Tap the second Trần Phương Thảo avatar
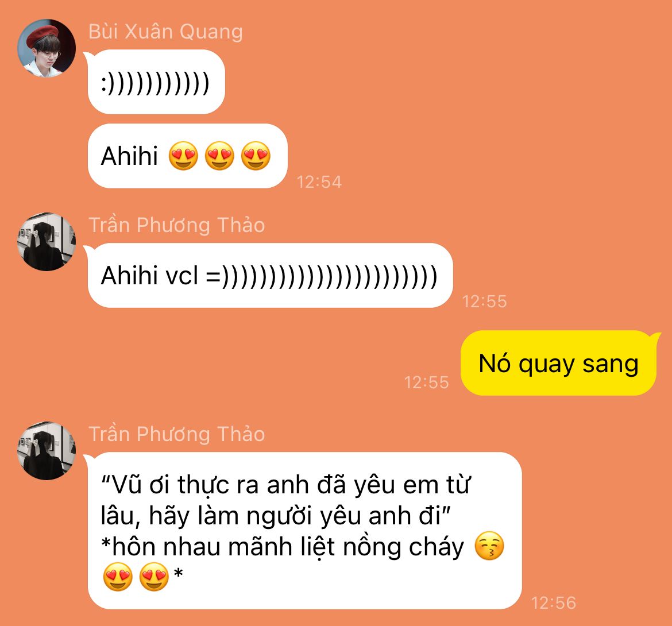The height and width of the screenshot is (626, 672). pos(47,451)
